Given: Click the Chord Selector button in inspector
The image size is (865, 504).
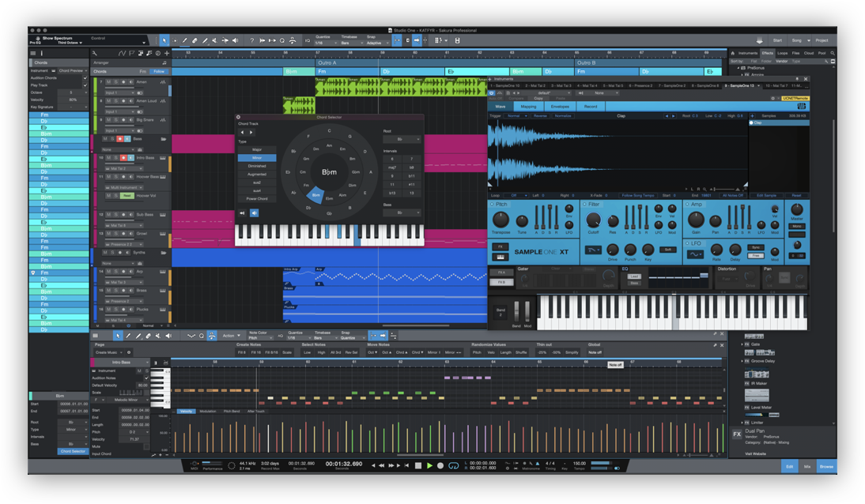Looking at the screenshot, I should [73, 452].
